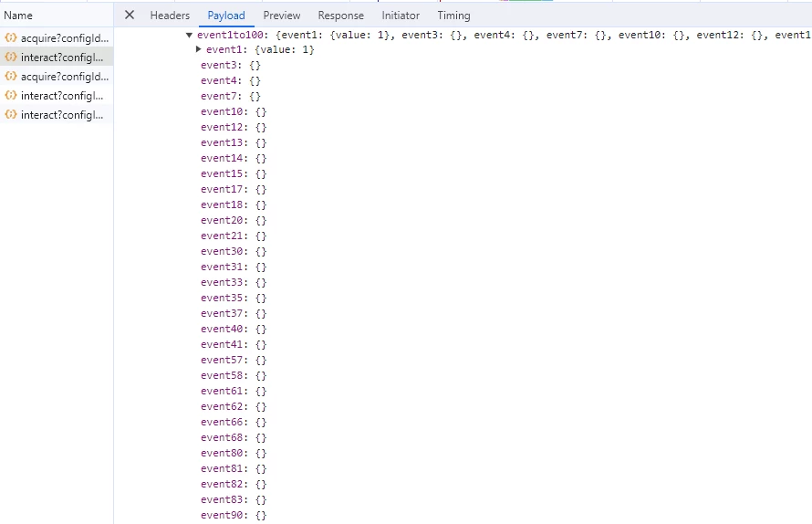The height and width of the screenshot is (524, 812).
Task: Click the event15 property row
Action: pyautogui.click(x=234, y=174)
